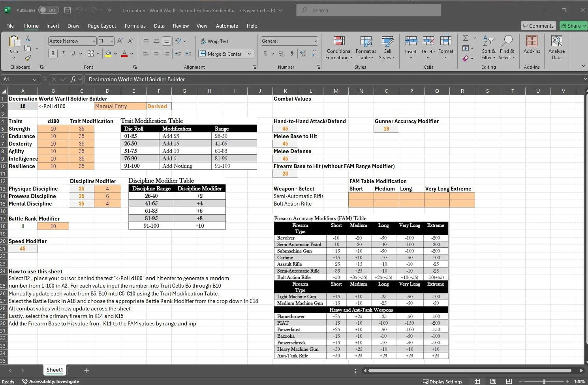This screenshot has height=385, width=588.
Task: Increase font size with larger A
Action: click(120, 41)
